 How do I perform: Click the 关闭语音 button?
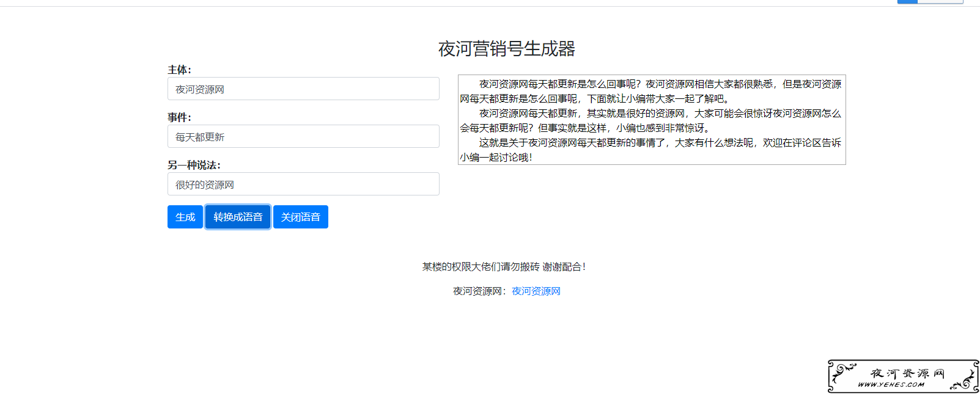[x=301, y=217]
